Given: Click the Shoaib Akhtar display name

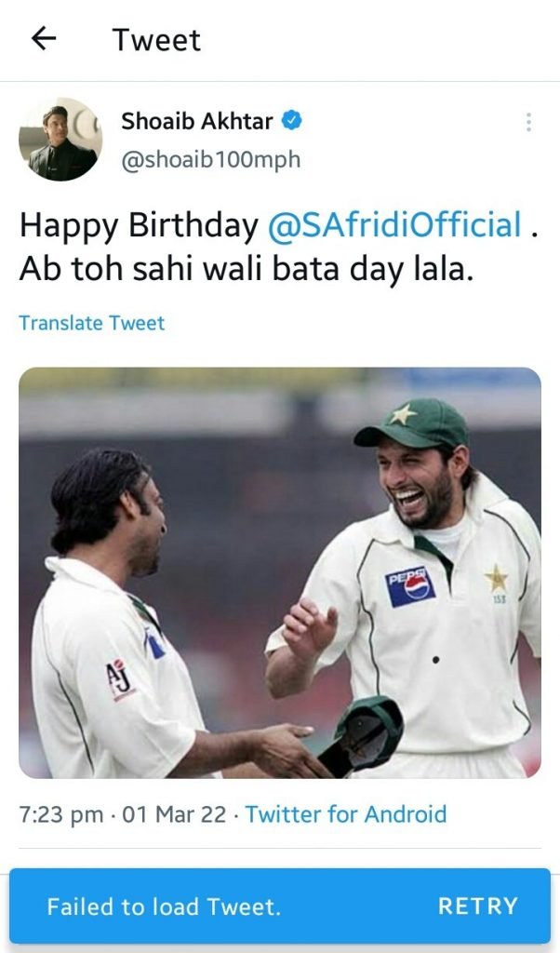Looking at the screenshot, I should 197,121.
